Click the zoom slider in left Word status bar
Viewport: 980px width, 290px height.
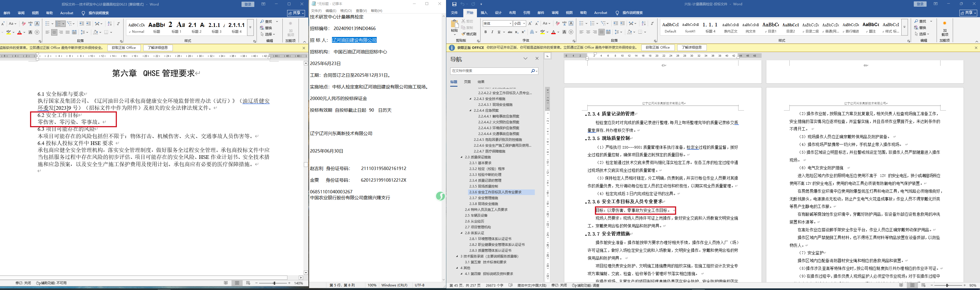(x=274, y=283)
